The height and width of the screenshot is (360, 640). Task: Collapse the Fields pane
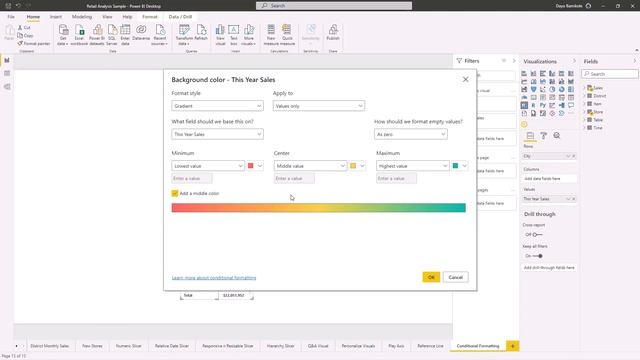pyautogui.click(x=635, y=61)
